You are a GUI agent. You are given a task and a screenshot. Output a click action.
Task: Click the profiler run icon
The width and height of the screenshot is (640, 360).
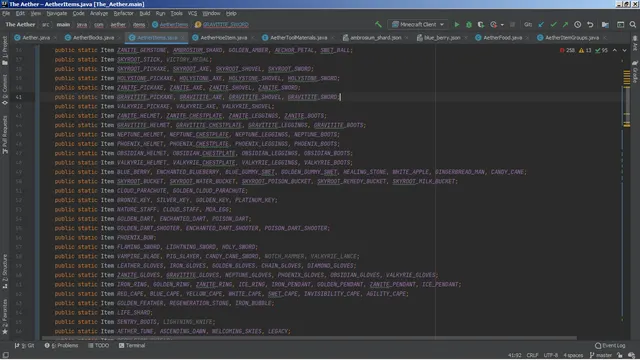[x=493, y=24]
